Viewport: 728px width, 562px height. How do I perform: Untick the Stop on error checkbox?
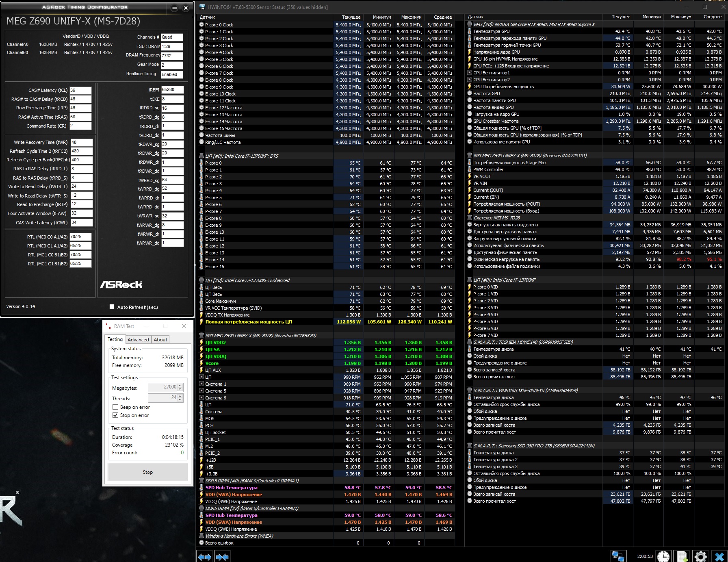(x=115, y=415)
